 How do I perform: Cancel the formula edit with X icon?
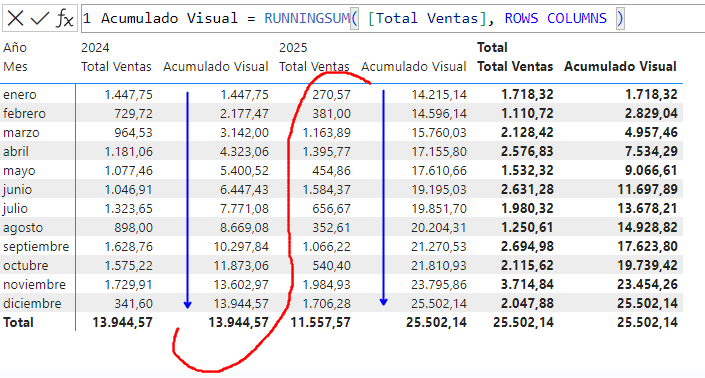[15, 18]
